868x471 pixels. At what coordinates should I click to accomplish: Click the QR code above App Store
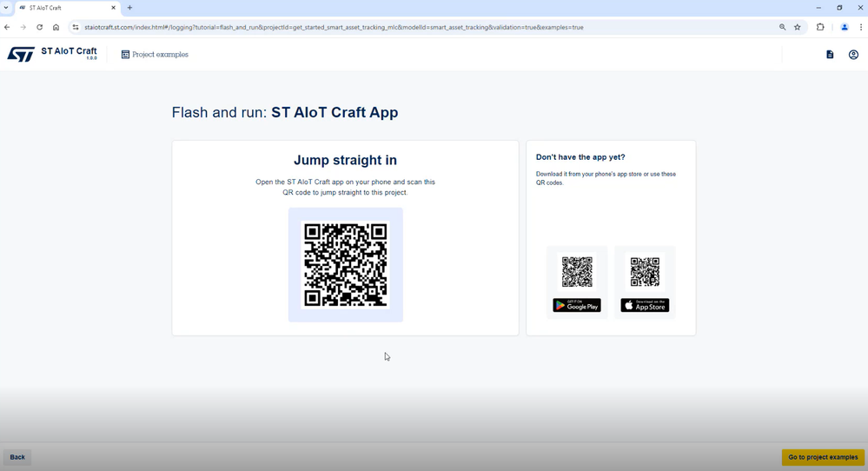[645, 272]
